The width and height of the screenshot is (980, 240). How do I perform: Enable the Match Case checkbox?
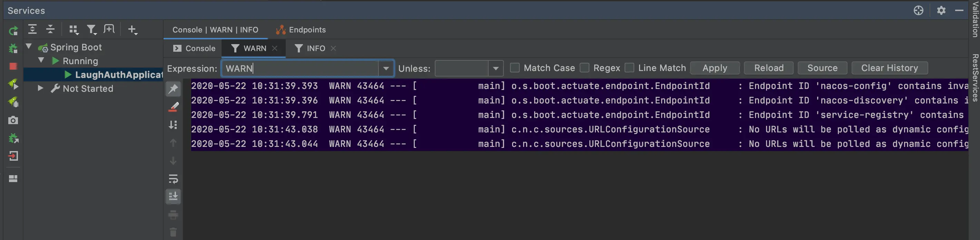pyautogui.click(x=515, y=68)
